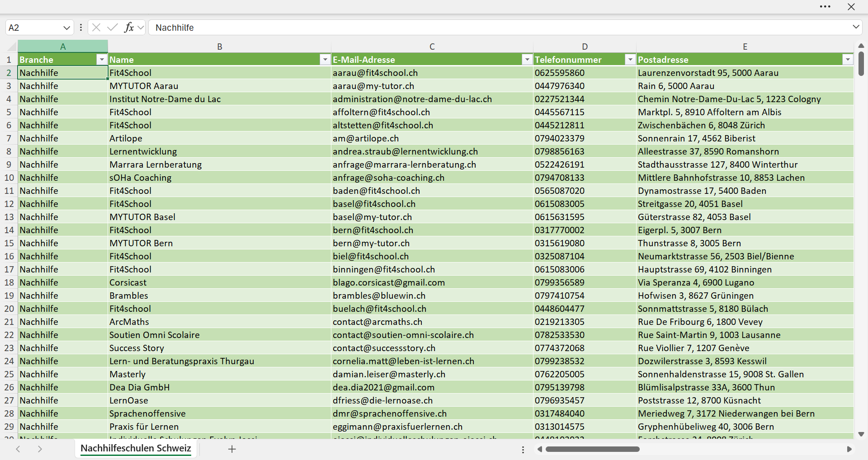Screen dimensions: 868x460
Task: Click the vertical scrollbar down arrow
Action: [861, 434]
